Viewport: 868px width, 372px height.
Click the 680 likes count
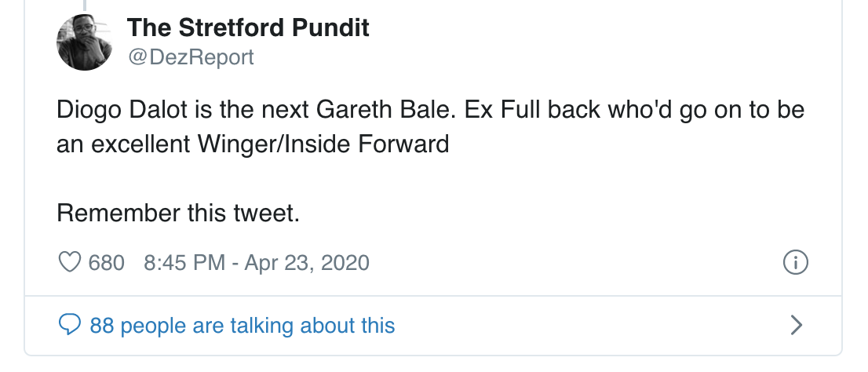click(107, 262)
